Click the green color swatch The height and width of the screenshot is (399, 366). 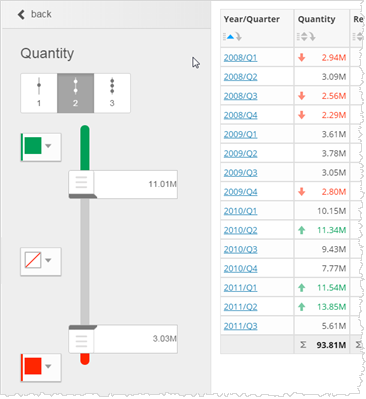(x=33, y=146)
